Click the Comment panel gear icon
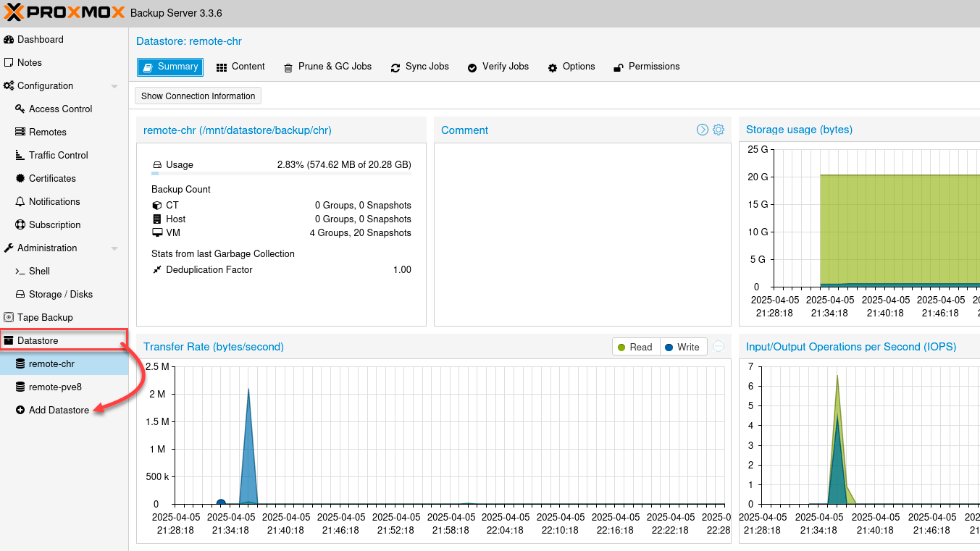 (x=719, y=130)
